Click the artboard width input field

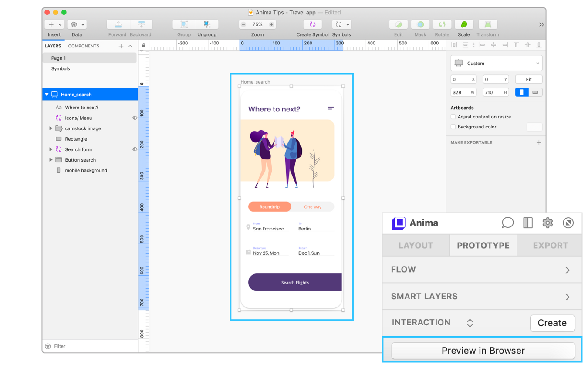(x=460, y=92)
